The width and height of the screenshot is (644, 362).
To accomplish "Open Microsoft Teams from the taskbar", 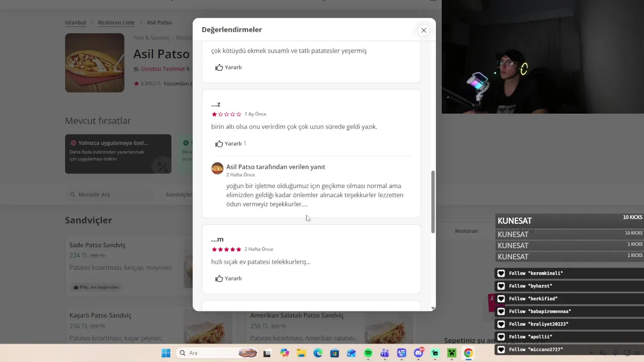I will coord(385,353).
